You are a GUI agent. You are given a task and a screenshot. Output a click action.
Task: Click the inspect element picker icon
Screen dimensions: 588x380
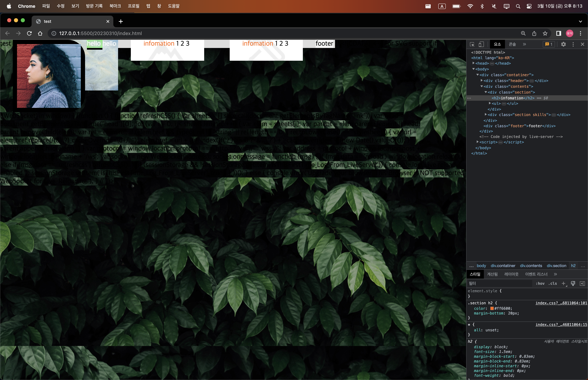472,44
